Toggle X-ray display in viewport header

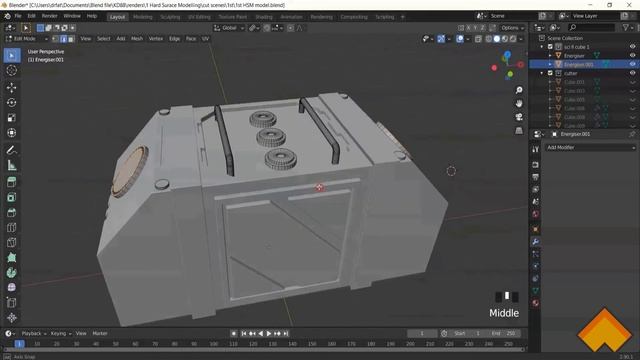click(478, 39)
